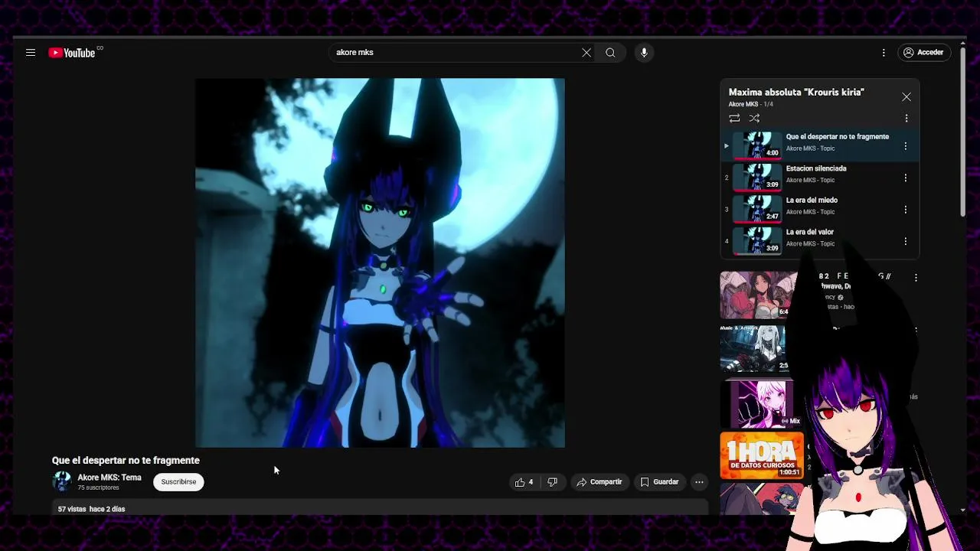980x551 pixels.
Task: Open the settings three-dot menu near Acceder
Action: click(x=884, y=53)
